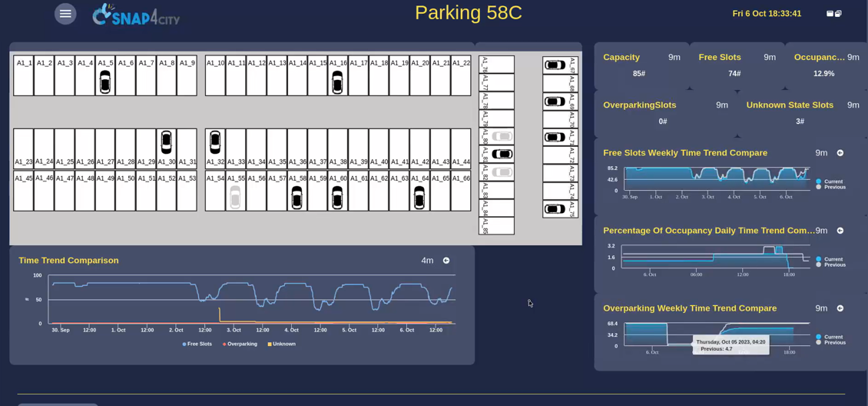Toggle the Unknown series in chart legend

(282, 344)
